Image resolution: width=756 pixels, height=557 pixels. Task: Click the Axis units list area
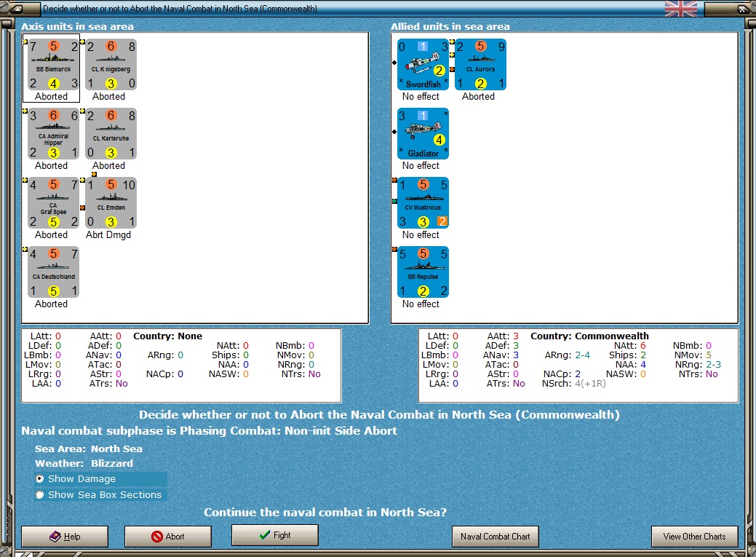click(x=195, y=178)
